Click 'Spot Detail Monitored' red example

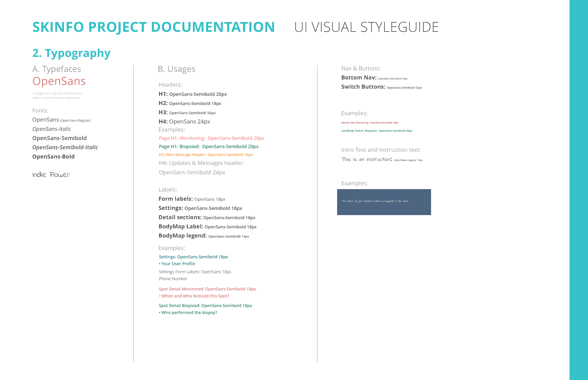207,289
